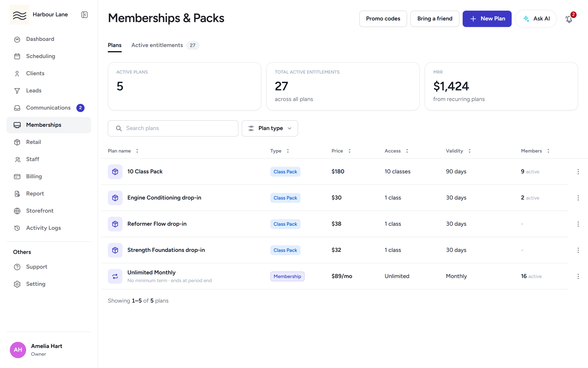Image resolution: width=588 pixels, height=368 pixels.
Task: Click the Strength Foundations drop-in box icon
Action: (115, 250)
